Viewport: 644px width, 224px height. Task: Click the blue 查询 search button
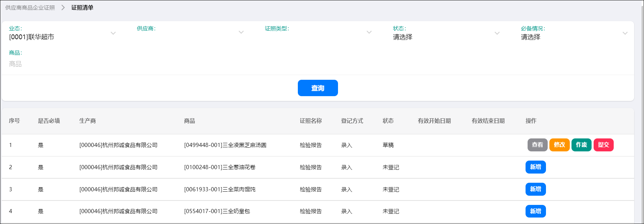pyautogui.click(x=318, y=88)
